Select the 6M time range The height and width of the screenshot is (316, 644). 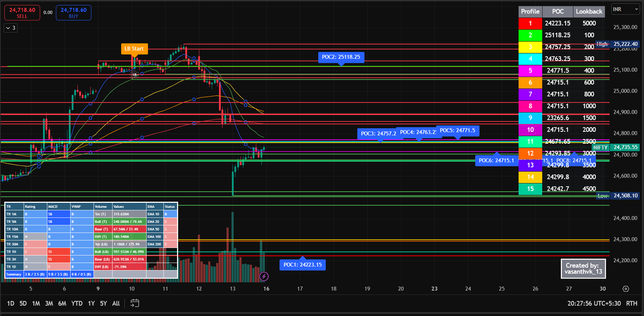62,303
